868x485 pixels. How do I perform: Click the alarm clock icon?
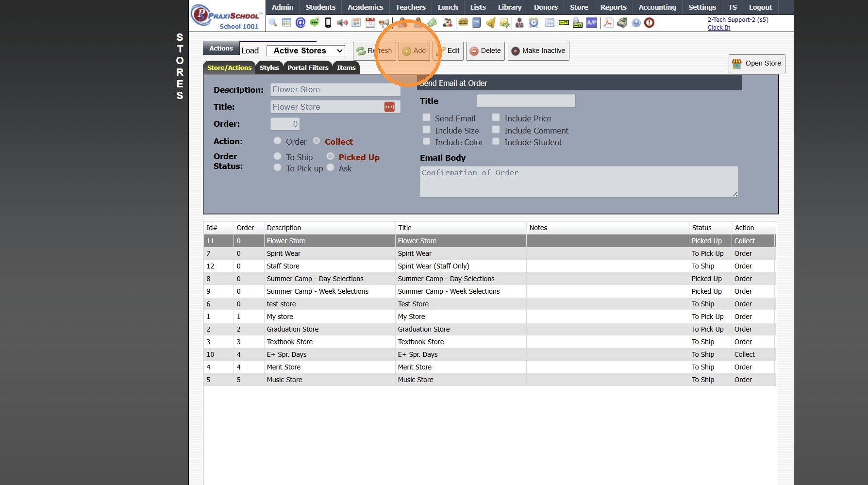[x=534, y=23]
